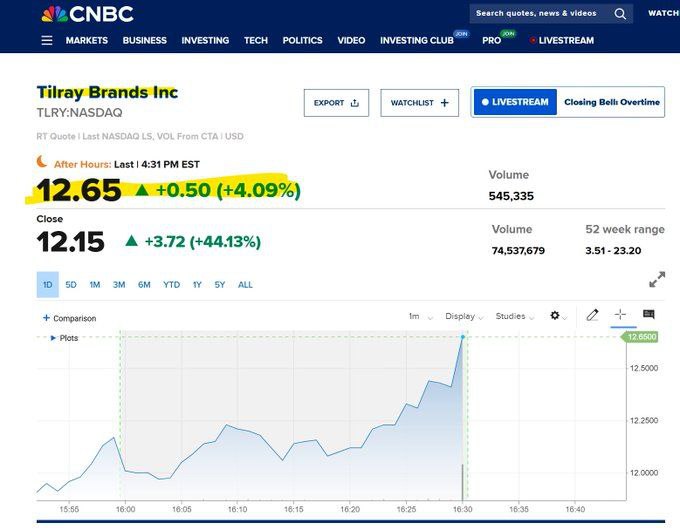The image size is (680, 530).
Task: Expand the chart to fullscreen
Action: click(657, 280)
